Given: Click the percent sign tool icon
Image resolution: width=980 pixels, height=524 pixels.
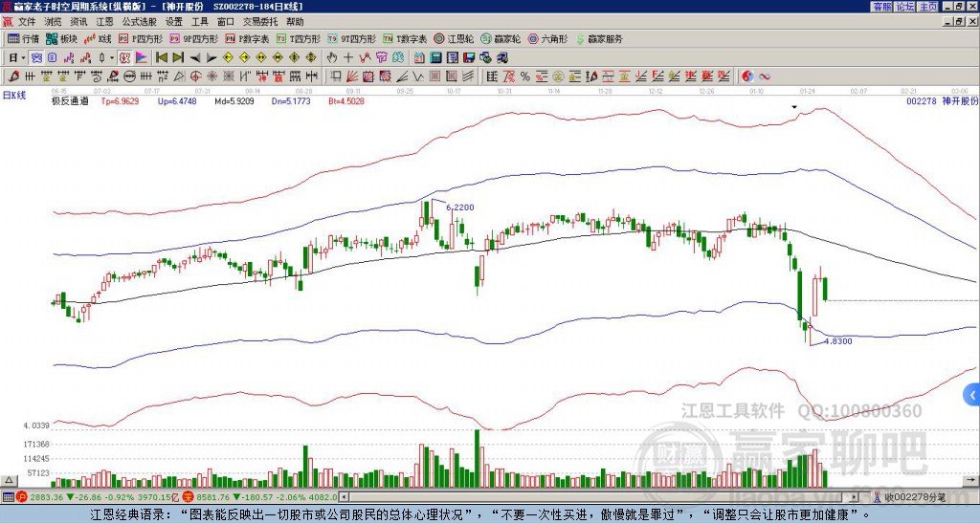Looking at the screenshot, I should point(525,76).
